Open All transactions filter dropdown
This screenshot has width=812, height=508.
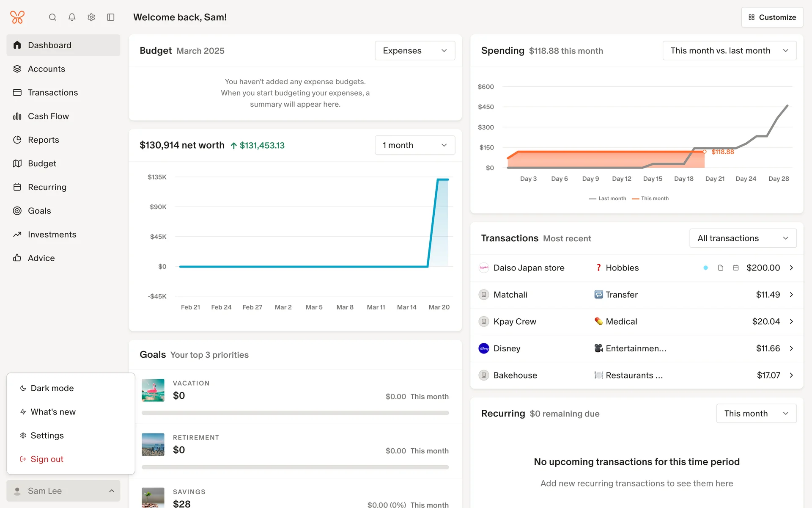(743, 238)
